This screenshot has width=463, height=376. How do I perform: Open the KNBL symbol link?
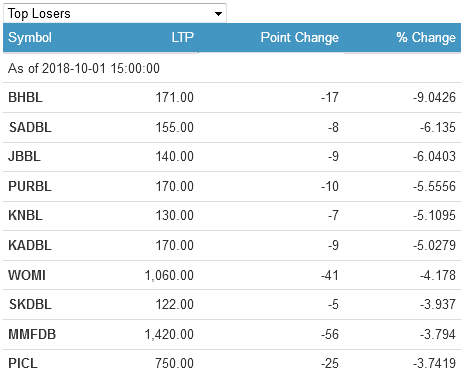[x=25, y=215]
